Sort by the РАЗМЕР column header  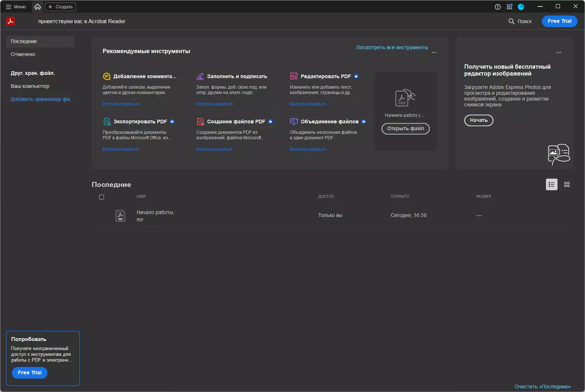click(484, 196)
